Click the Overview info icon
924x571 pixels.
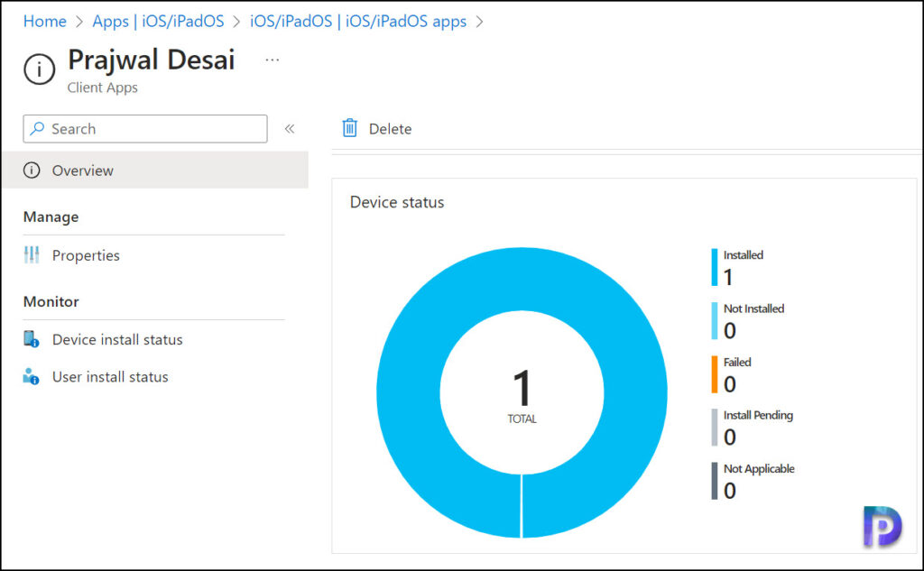coord(32,170)
